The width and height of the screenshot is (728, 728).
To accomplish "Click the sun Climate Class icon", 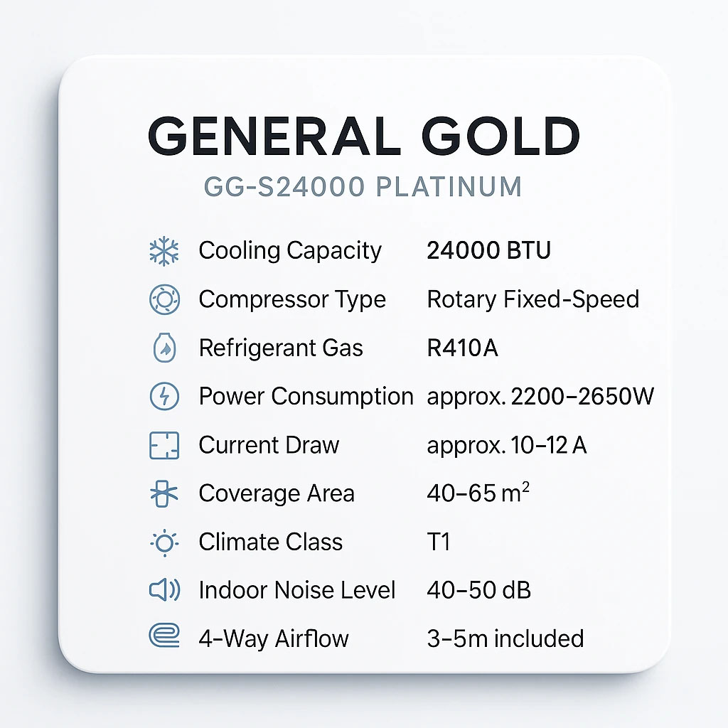I will click(x=164, y=542).
